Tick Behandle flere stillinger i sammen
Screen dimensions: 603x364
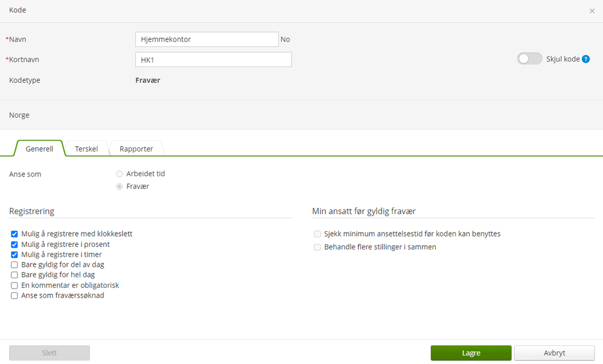(x=317, y=247)
